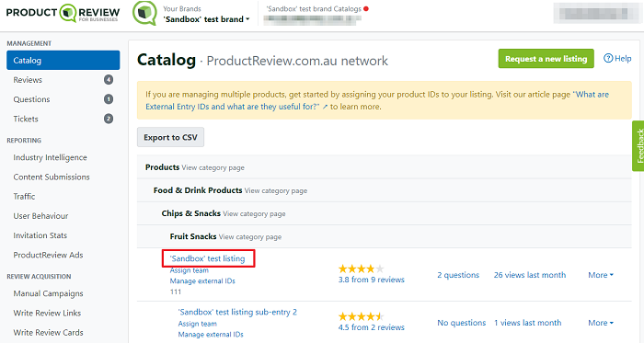Go to Traffic reporting page
The image size is (644, 343).
[x=24, y=197]
